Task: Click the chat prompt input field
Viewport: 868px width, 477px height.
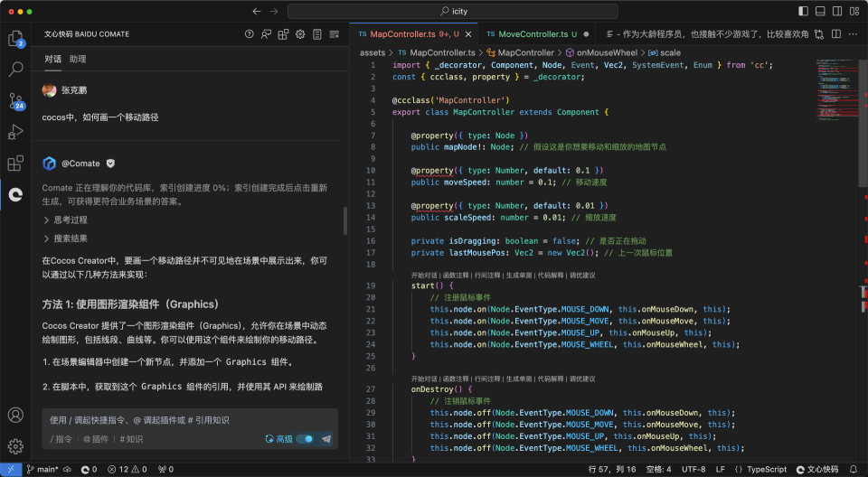Action: [190, 420]
